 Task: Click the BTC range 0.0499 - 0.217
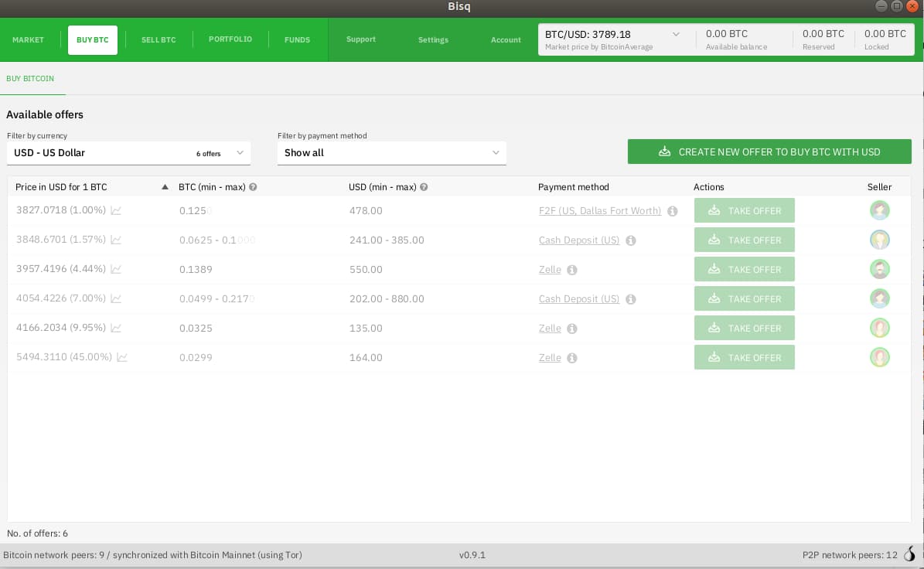[x=217, y=298]
